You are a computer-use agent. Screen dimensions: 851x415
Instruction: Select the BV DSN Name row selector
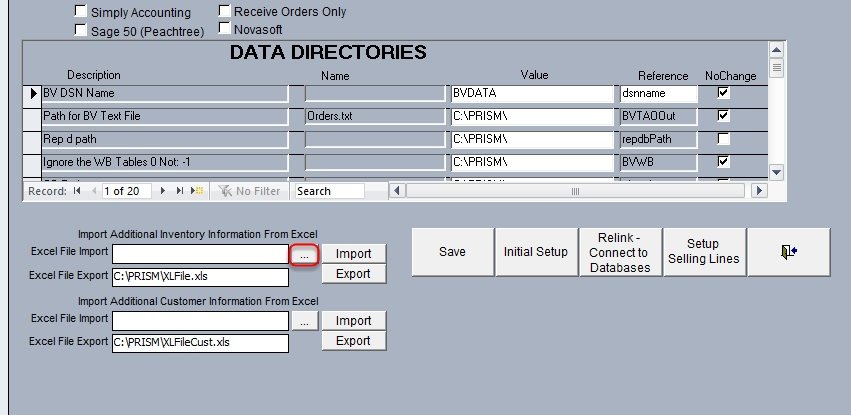pos(30,93)
